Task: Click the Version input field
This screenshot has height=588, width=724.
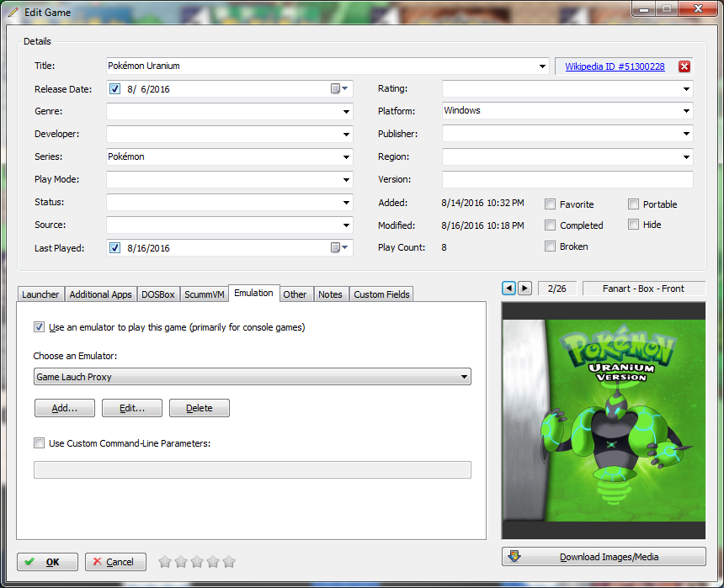Action: coord(567,179)
